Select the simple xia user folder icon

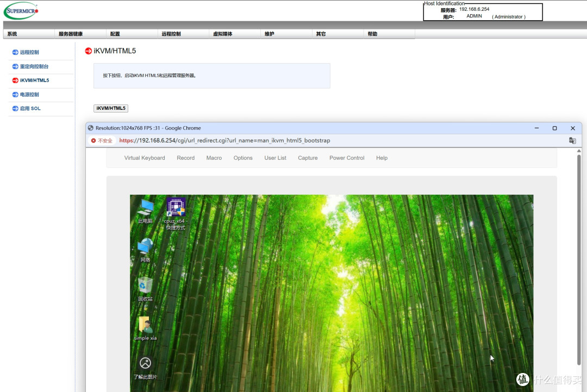click(x=145, y=329)
